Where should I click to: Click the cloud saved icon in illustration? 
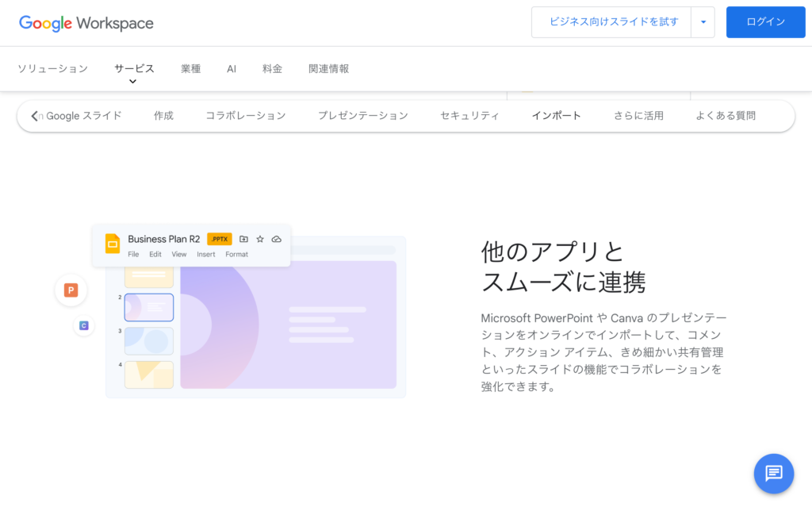pyautogui.click(x=277, y=239)
